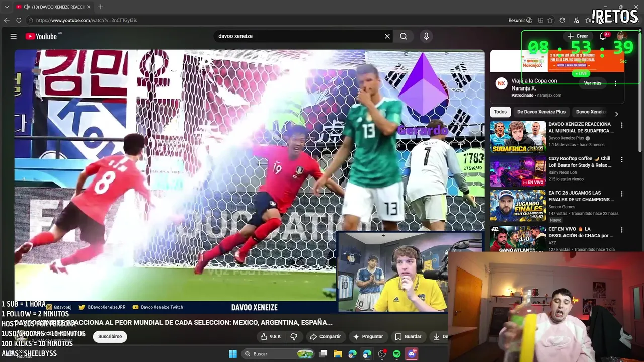
Task: Open the 'Viajá a la Copa con Naranja X' ad title
Action: point(534,84)
